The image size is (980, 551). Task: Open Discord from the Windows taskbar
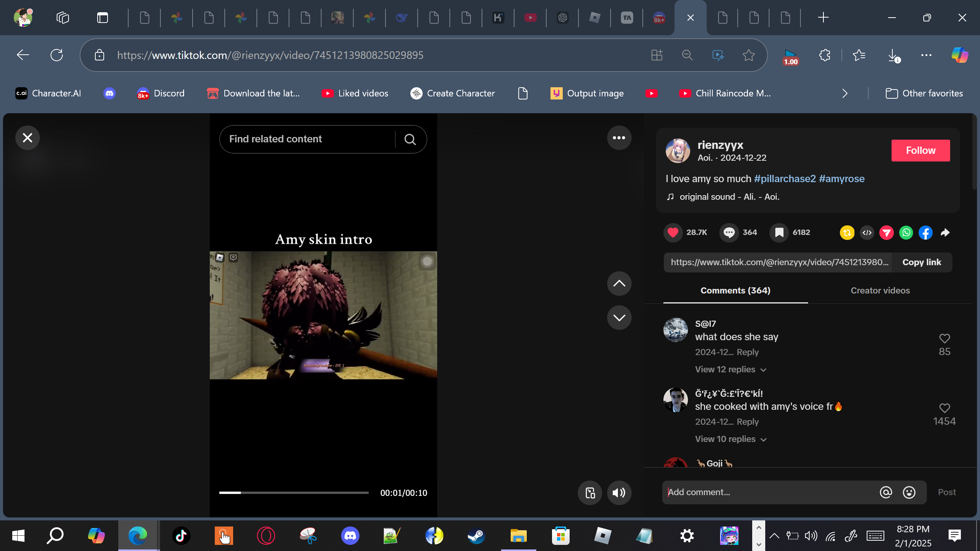coord(350,536)
